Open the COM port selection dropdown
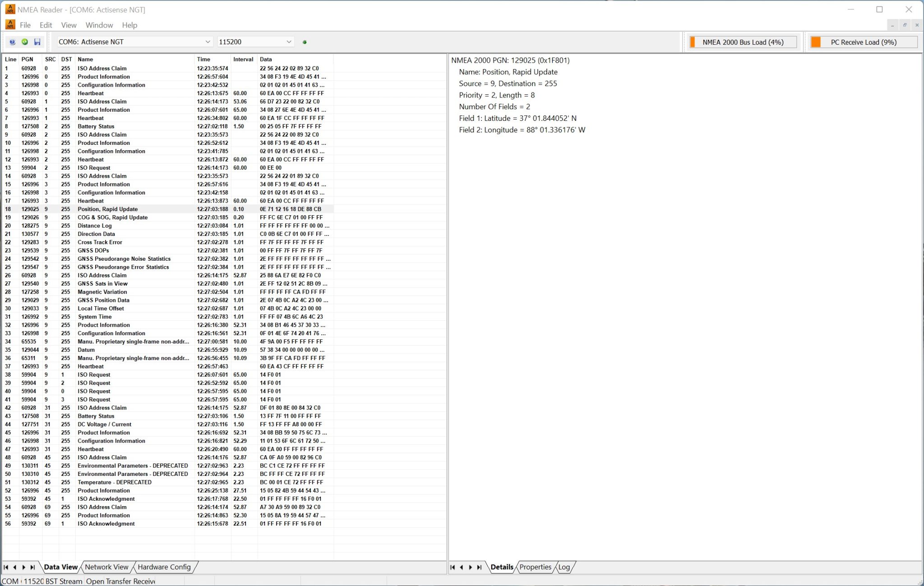Viewport: 924px width, 586px height. tap(208, 42)
